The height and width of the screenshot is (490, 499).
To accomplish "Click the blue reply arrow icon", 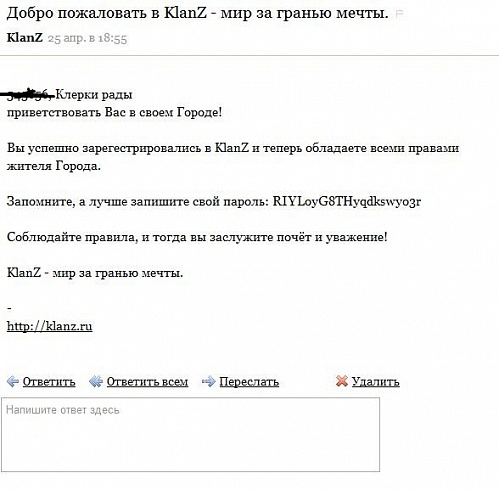I will [13, 381].
